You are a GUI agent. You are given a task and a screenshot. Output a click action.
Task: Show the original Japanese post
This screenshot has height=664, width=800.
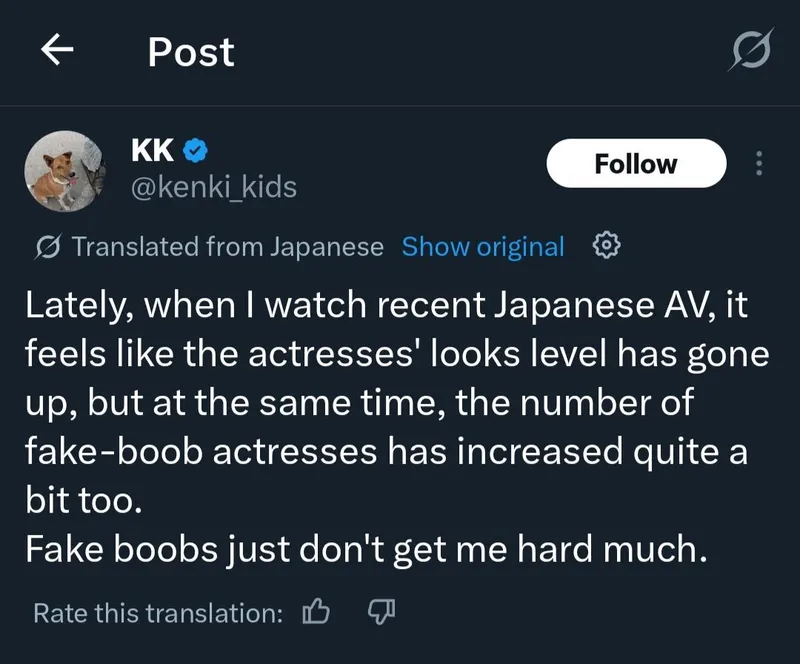(483, 246)
